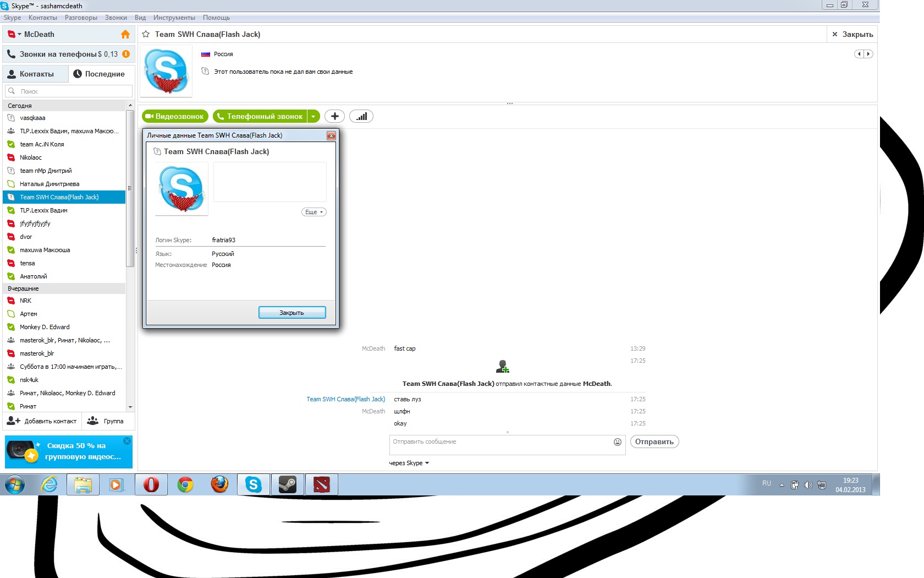924x578 pixels.
Task: Open the Вид menu
Action: pyautogui.click(x=140, y=18)
